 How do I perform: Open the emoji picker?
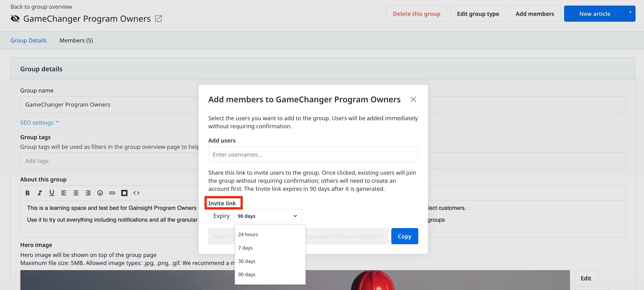pyautogui.click(x=100, y=193)
